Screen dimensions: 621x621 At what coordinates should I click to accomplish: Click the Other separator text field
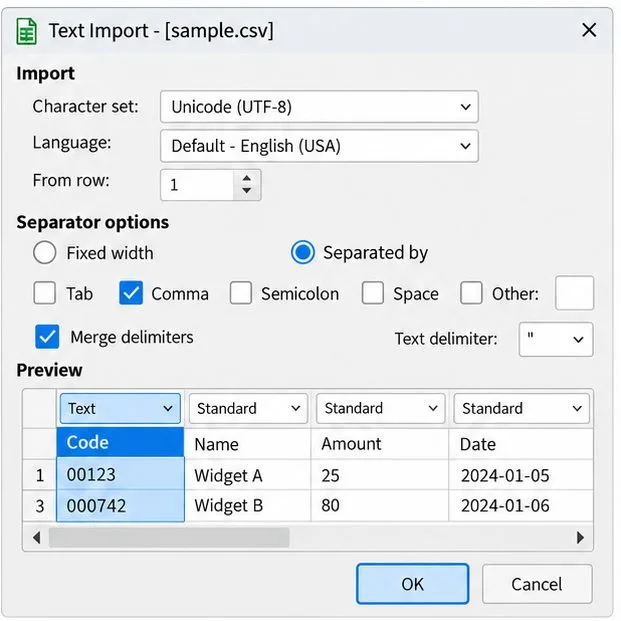[x=574, y=293]
